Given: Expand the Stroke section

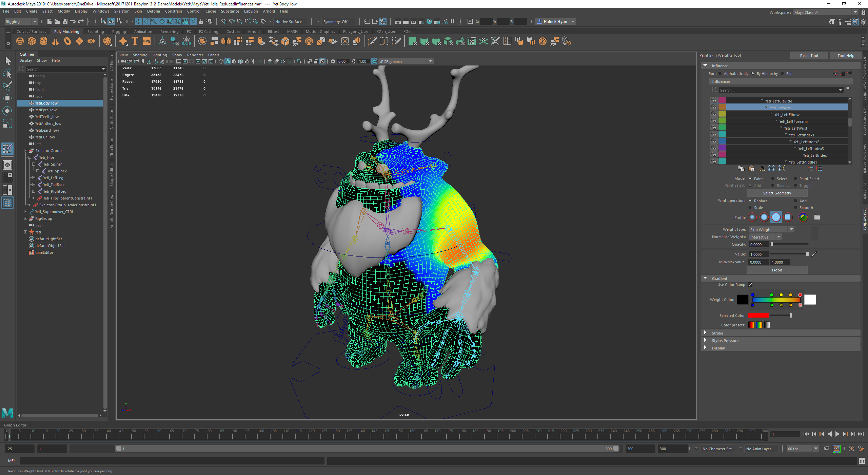Looking at the screenshot, I should click(x=717, y=333).
